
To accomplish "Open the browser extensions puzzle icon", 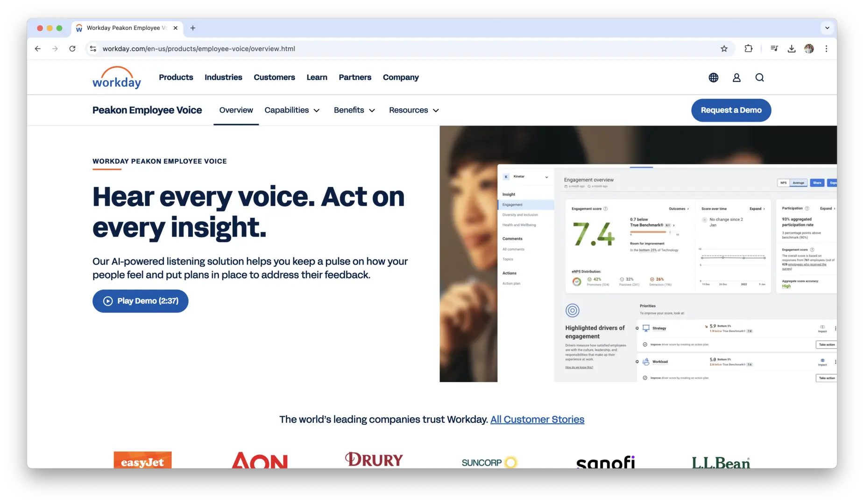I will [x=748, y=49].
